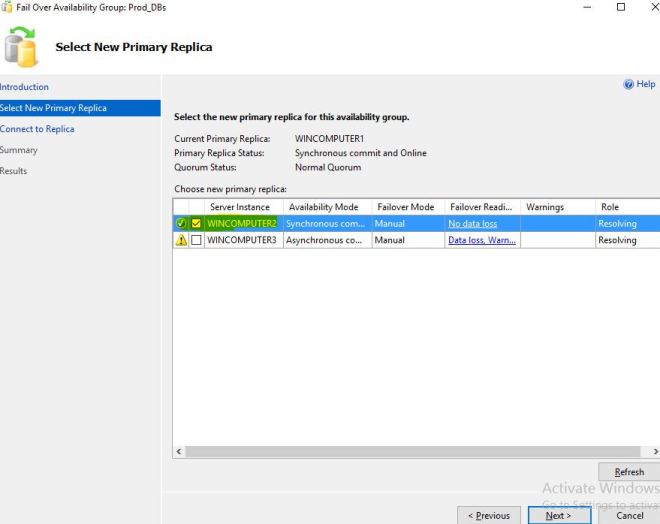Click the Help question mark icon
The image size is (660, 524).
(x=629, y=85)
